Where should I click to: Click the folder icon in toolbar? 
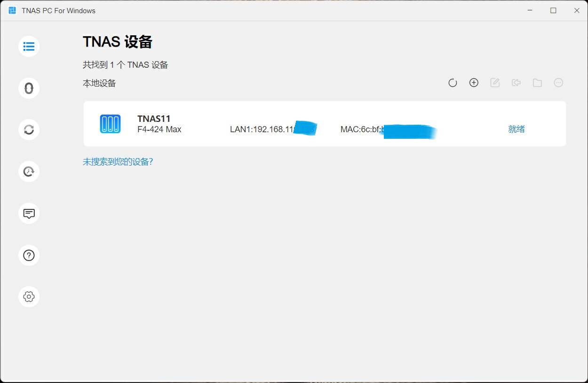537,83
